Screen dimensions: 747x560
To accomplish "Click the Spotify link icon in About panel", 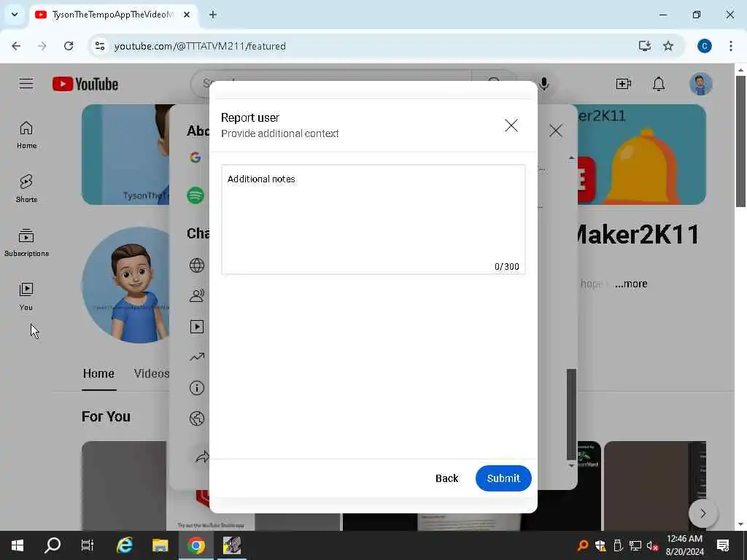I will tap(196, 195).
